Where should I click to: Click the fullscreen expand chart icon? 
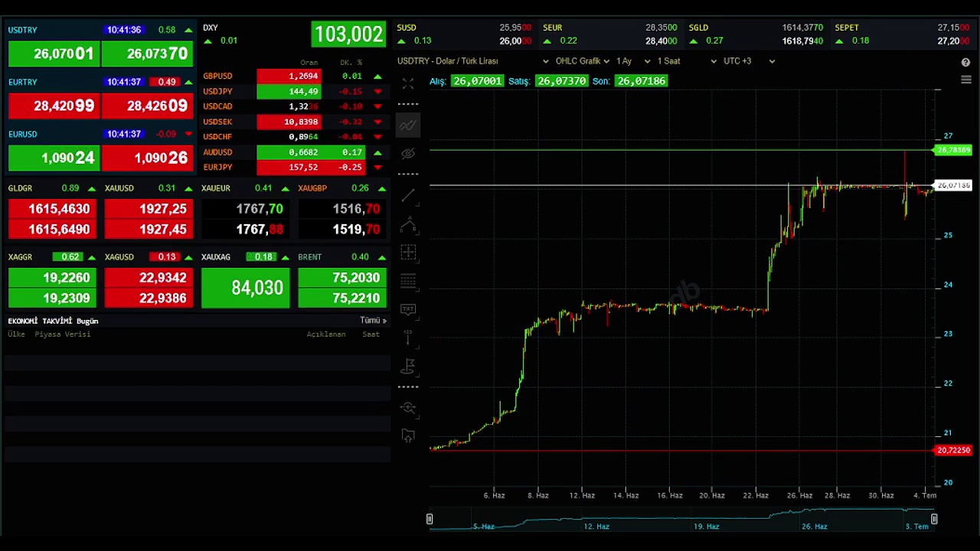pyautogui.click(x=408, y=83)
